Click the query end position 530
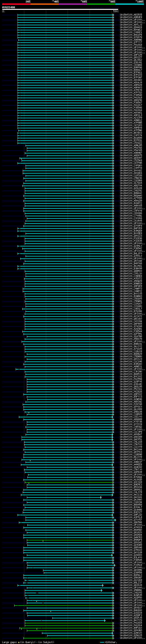 (x=115, y=11)
